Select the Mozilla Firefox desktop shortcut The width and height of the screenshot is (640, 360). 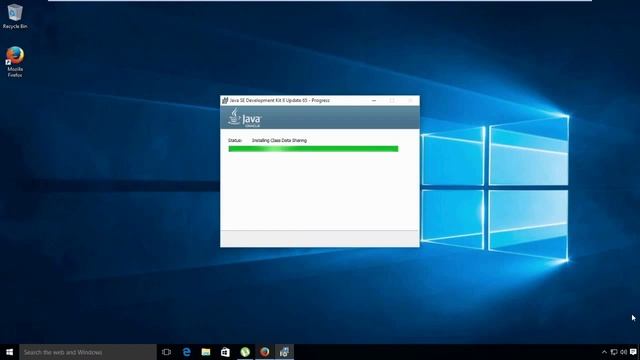point(15,62)
